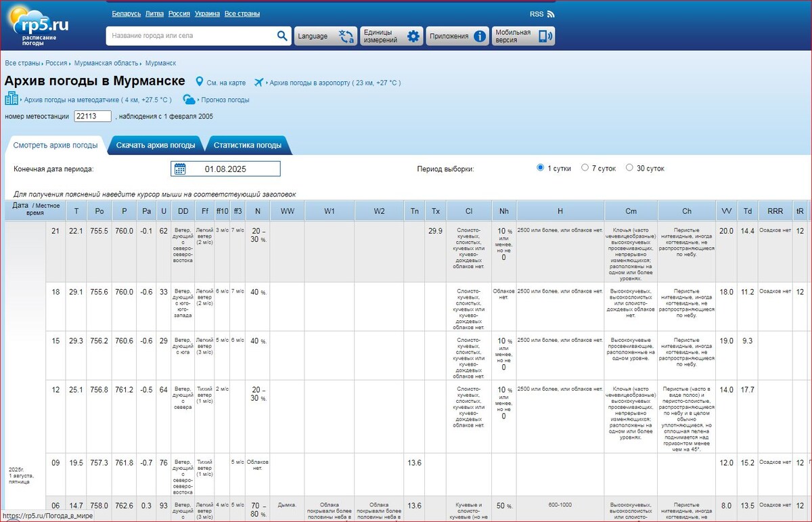The width and height of the screenshot is (812, 522).
Task: Click the 600-1000 cloud height cell
Action: pos(560,505)
